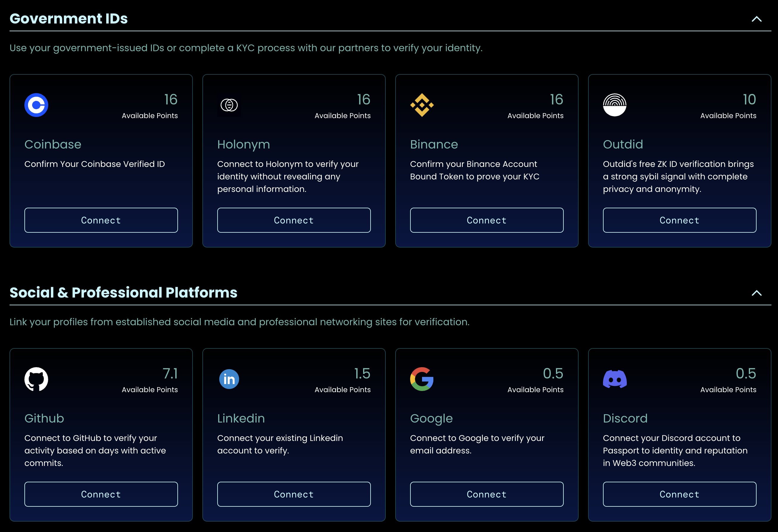The width and height of the screenshot is (778, 532).
Task: Click the Linkedin card title
Action: coord(241,418)
